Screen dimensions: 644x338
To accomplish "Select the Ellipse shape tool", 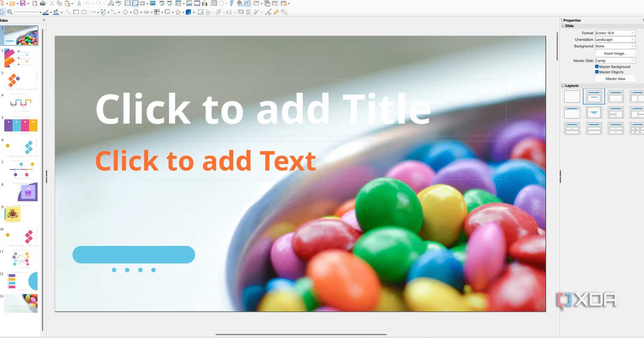I will coord(84,12).
